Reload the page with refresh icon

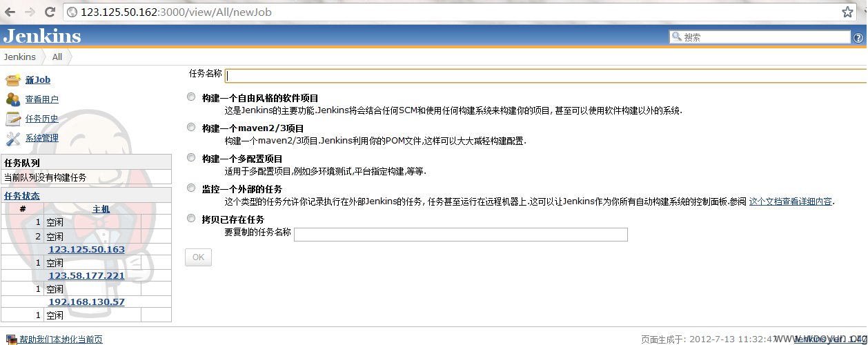tap(50, 12)
